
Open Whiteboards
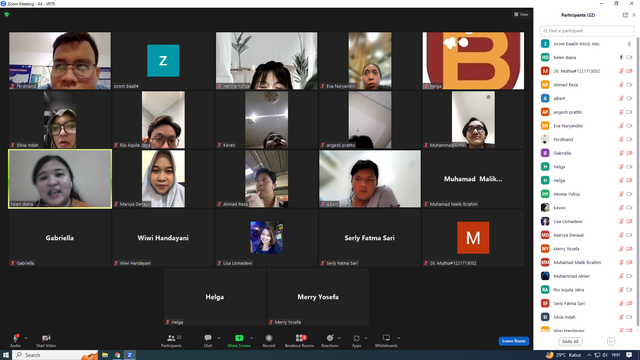(x=386, y=340)
